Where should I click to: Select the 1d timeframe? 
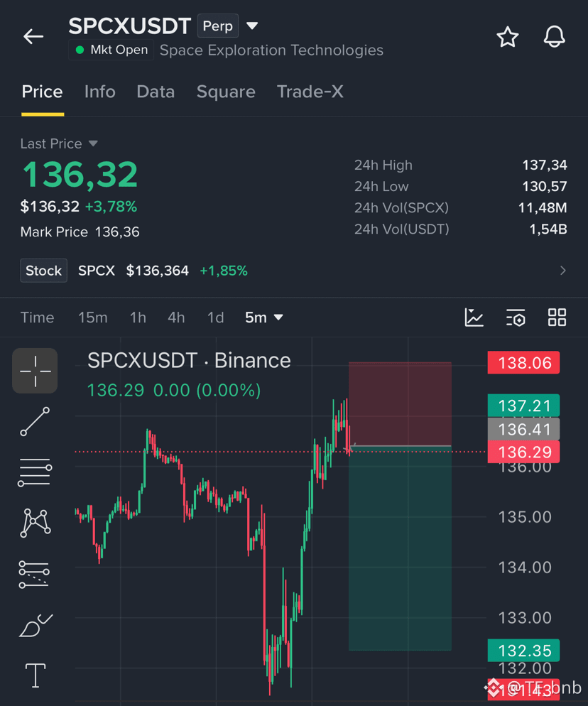pyautogui.click(x=215, y=317)
